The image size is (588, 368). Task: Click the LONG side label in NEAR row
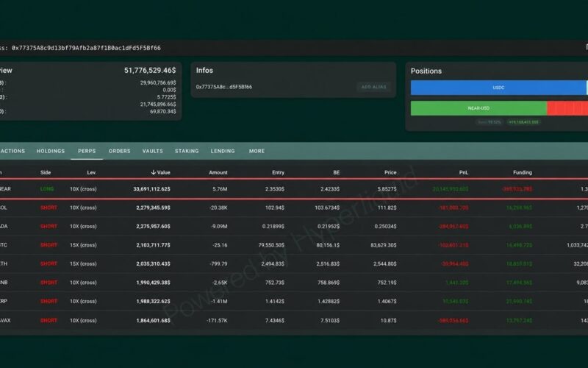click(47, 189)
